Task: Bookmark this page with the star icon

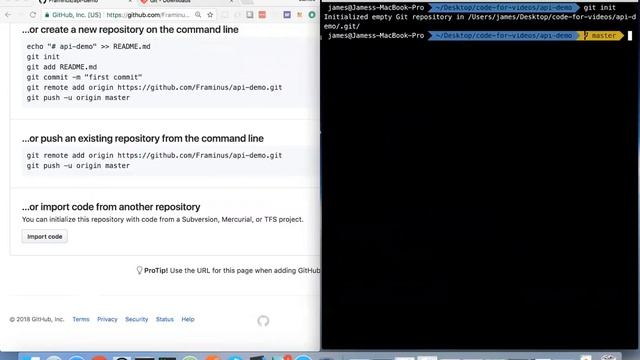Action: coord(210,15)
